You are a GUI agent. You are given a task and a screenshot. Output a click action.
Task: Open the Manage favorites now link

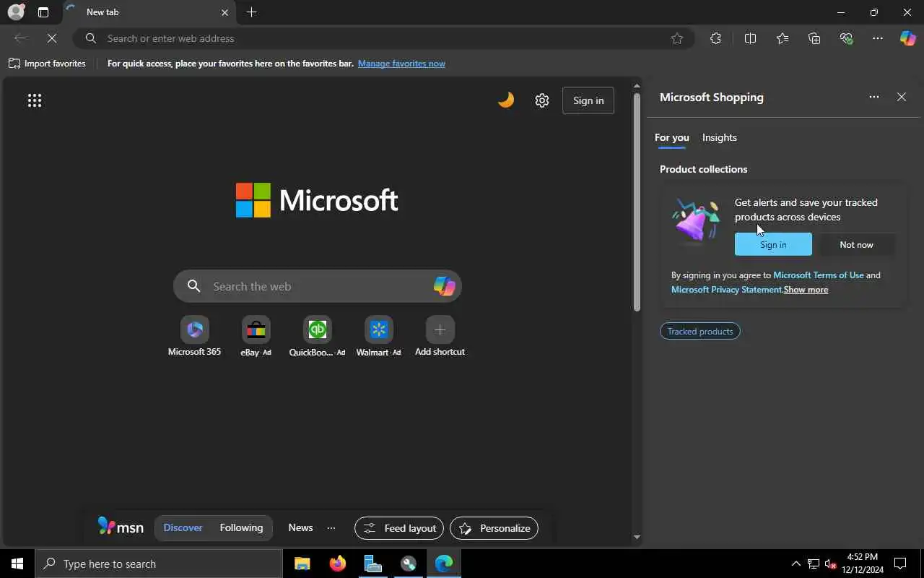[401, 64]
